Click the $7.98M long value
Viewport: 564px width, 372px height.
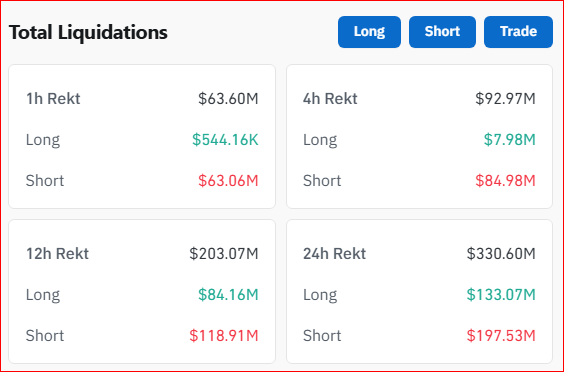510,140
